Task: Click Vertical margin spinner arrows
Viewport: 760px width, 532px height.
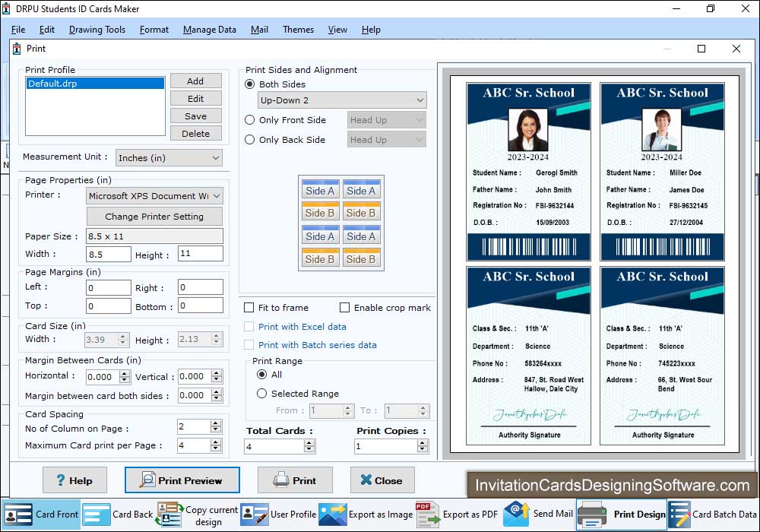Action: [x=217, y=376]
